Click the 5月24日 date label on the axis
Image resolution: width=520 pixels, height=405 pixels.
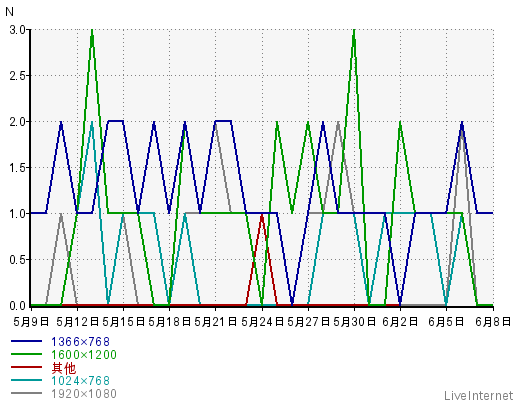(262, 322)
